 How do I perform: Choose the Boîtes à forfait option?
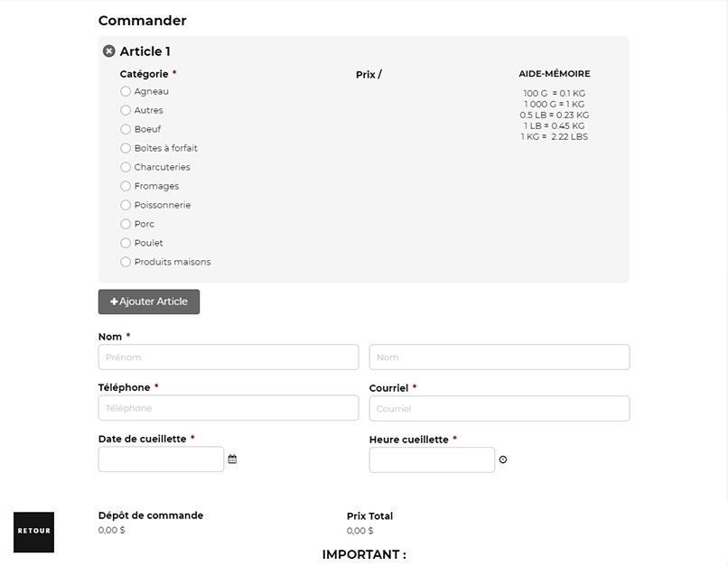pos(126,148)
